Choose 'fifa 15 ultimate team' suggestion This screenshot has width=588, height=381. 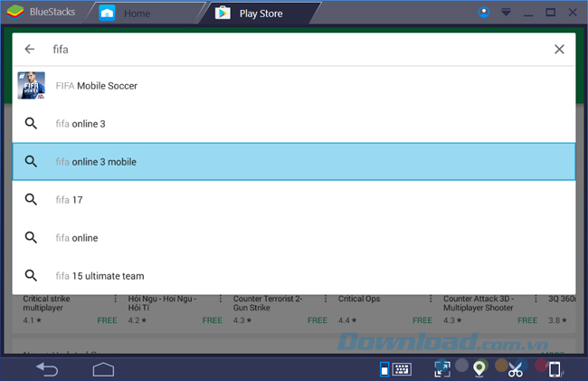tap(294, 276)
